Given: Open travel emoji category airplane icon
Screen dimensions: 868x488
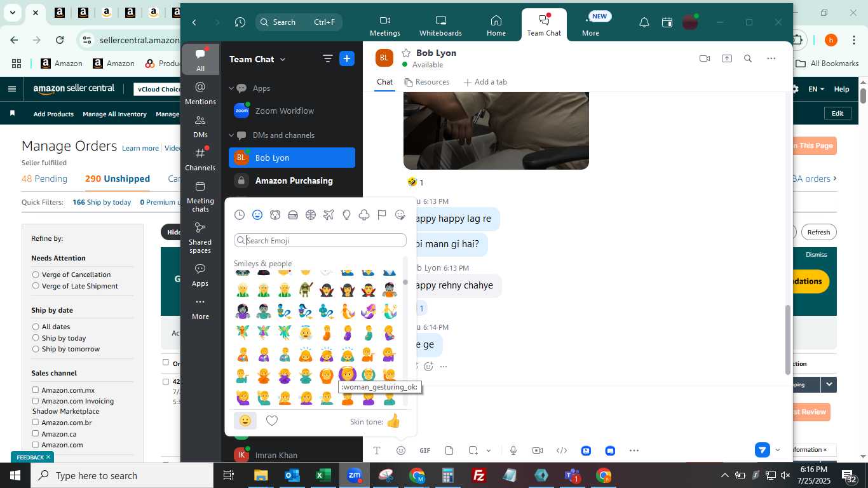Looking at the screenshot, I should pos(329,215).
